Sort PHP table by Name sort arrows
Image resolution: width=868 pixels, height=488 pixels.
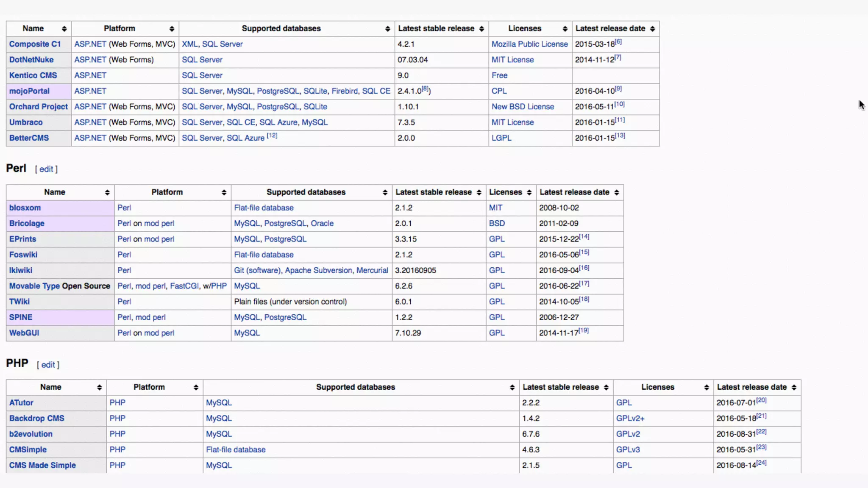pos(99,387)
